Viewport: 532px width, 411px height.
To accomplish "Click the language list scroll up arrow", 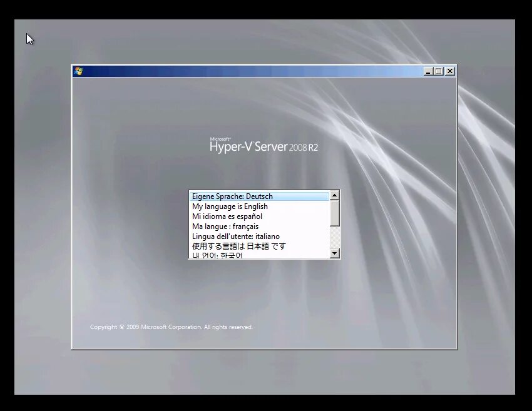I will (335, 195).
